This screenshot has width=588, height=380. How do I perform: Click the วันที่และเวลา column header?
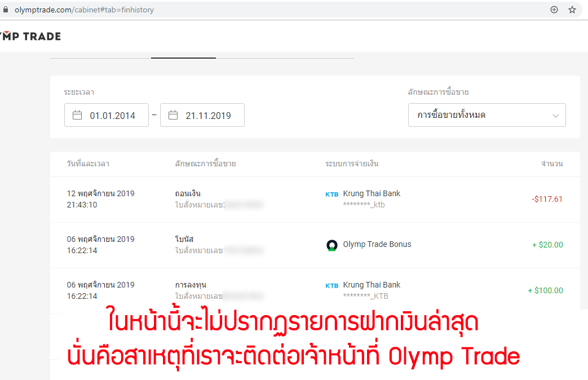pos(88,164)
